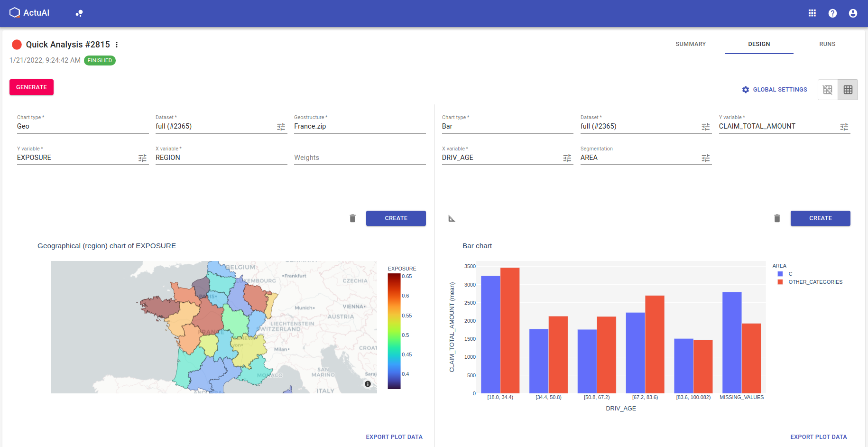Switch to the SUMMARY tab
This screenshot has height=447, width=868.
click(691, 44)
